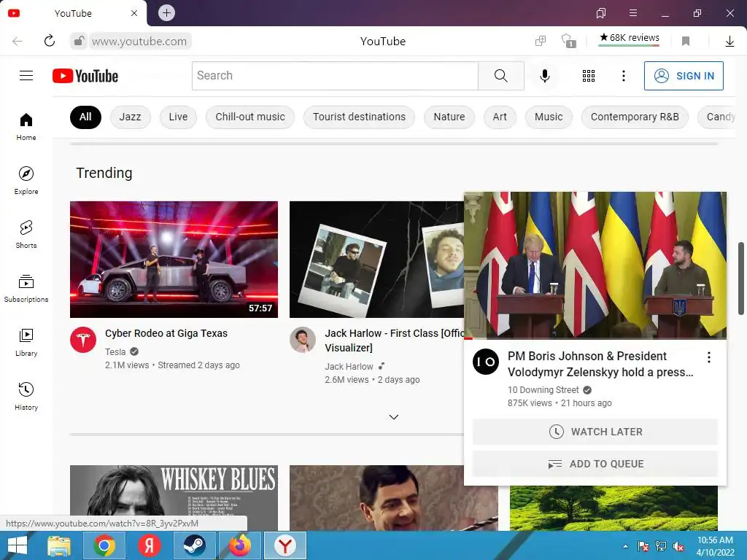The image size is (747, 560).
Task: Select the Art filter chip
Action: pos(500,117)
